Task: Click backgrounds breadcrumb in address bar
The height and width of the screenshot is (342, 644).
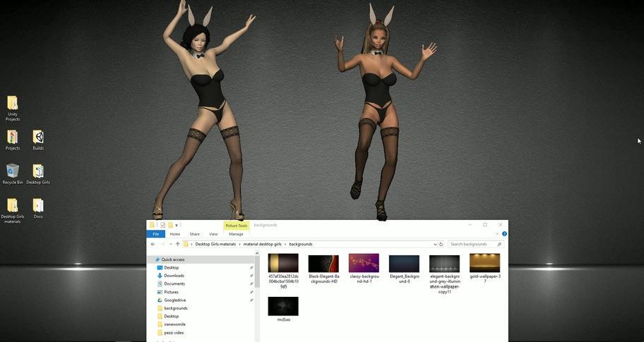Action: (301, 244)
